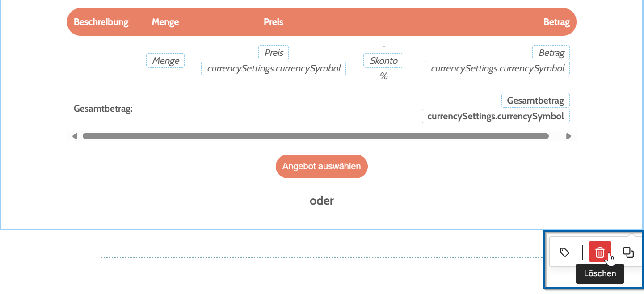Select the Menge placeholder token

[165, 61]
